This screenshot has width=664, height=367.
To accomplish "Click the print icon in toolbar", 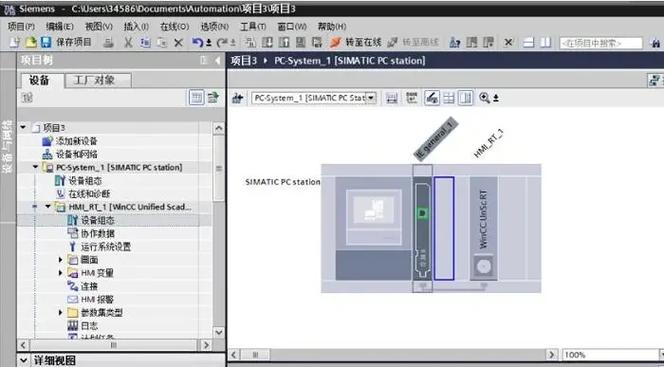I will pos(109,42).
